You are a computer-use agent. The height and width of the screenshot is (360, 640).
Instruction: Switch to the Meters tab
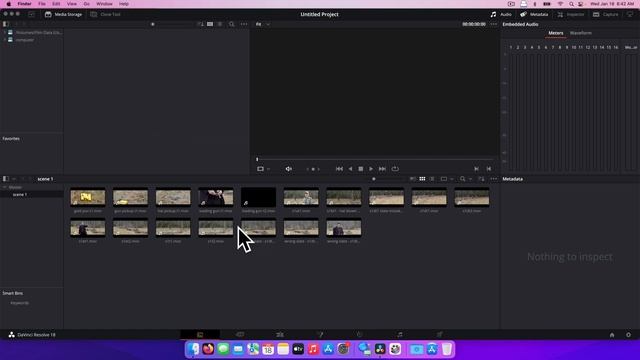[556, 33]
